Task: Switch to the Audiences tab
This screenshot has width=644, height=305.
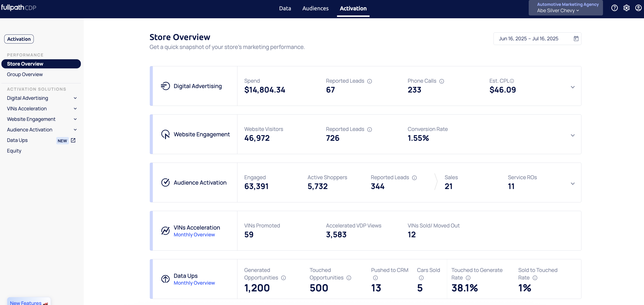Action: (315, 8)
